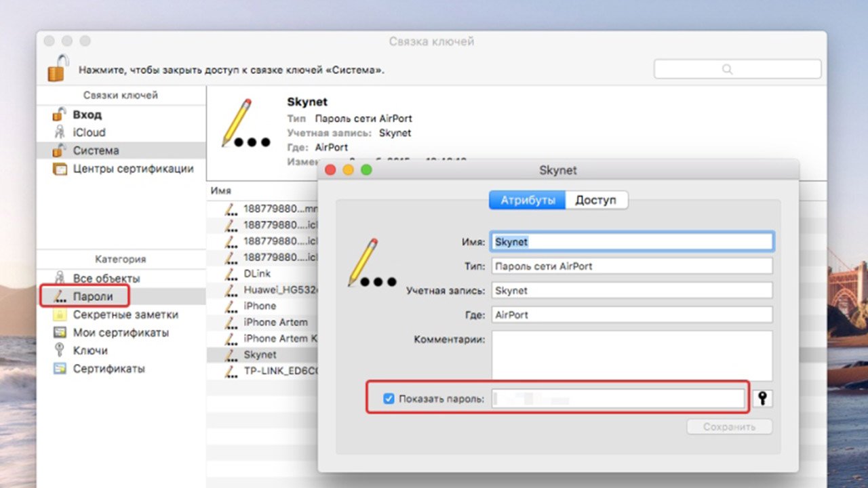Click the Система padlock icon
This screenshot has width=868, height=488.
click(x=60, y=150)
